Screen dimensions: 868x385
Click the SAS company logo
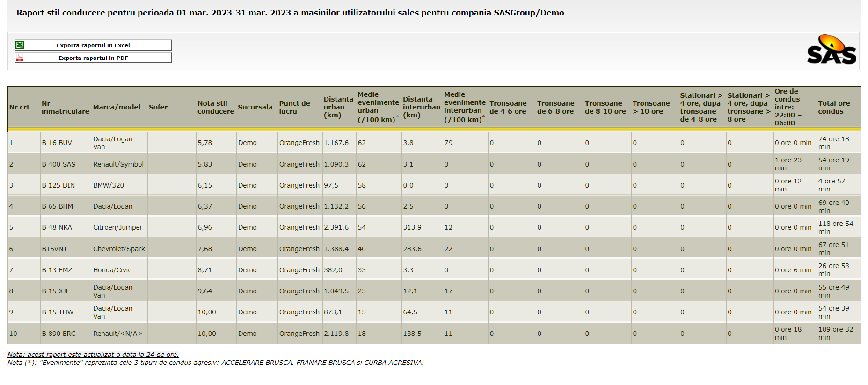(832, 50)
